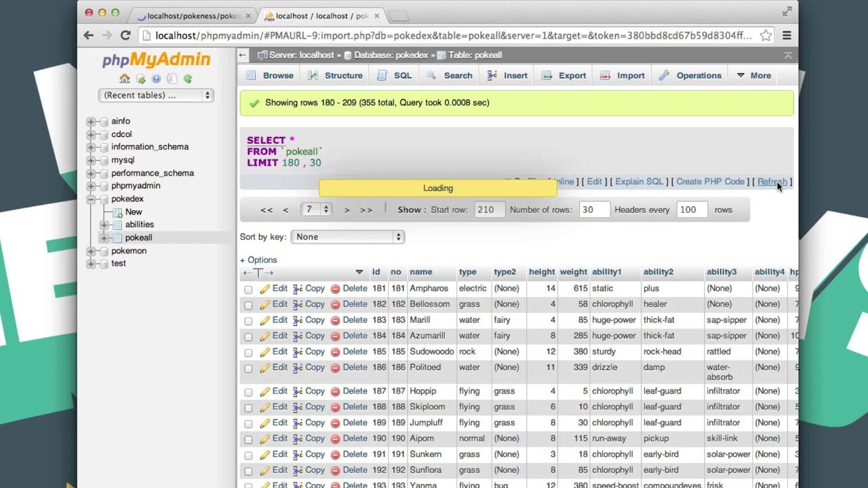Check the row checkbox for Marill
The height and width of the screenshot is (488, 868).
[x=248, y=321]
